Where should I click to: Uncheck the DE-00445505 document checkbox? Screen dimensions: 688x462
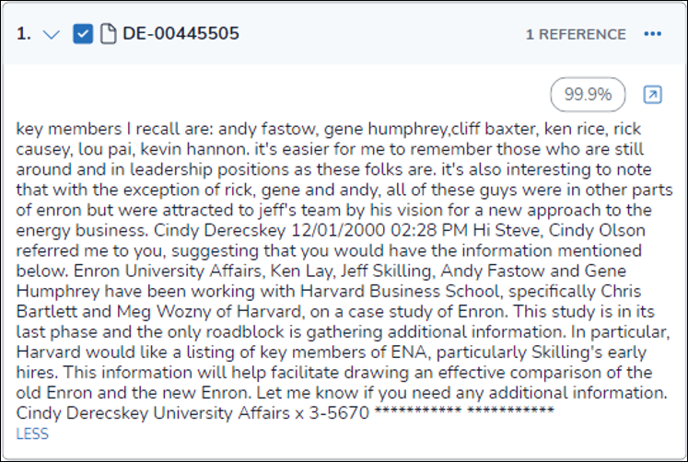tap(83, 34)
